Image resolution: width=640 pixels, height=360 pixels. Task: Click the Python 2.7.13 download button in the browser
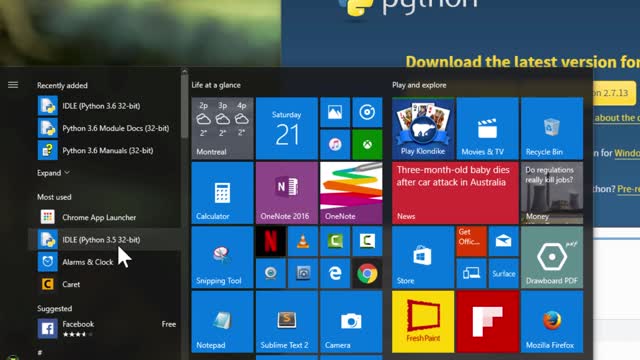coord(614,93)
